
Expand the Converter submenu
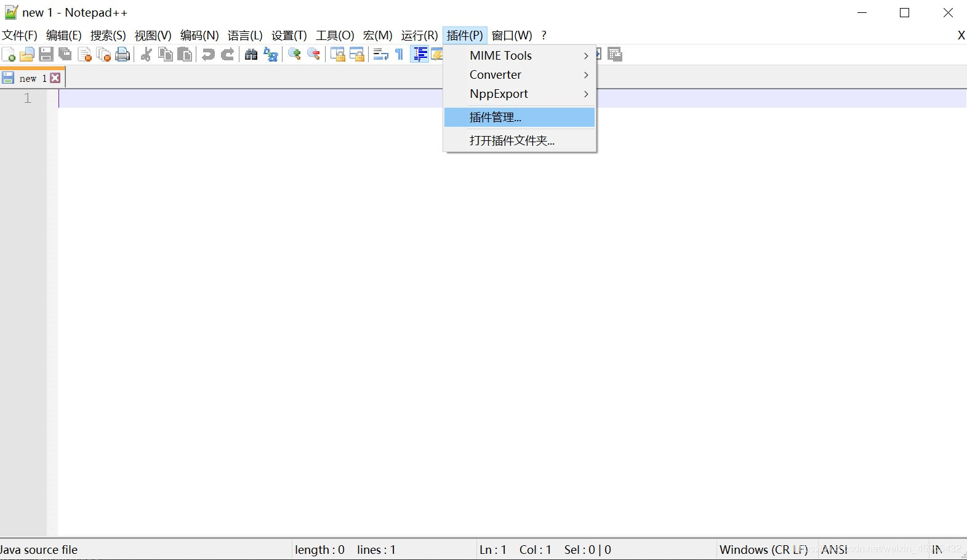pyautogui.click(x=520, y=74)
